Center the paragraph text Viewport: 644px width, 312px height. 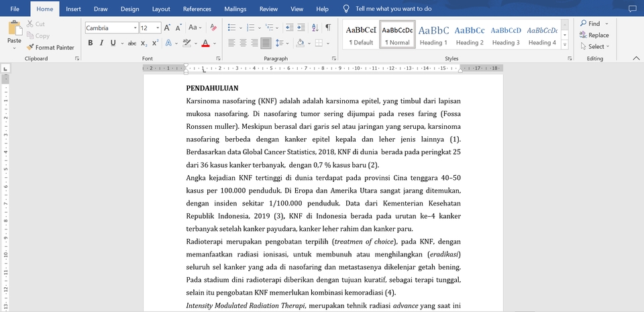coord(243,43)
